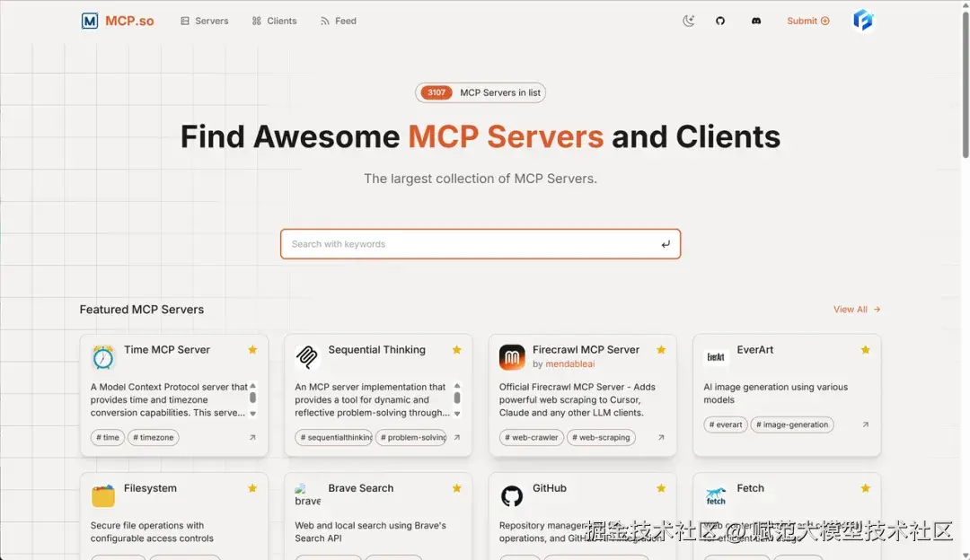970x560 pixels.
Task: Open the MCP.so home link text
Action: click(x=129, y=21)
